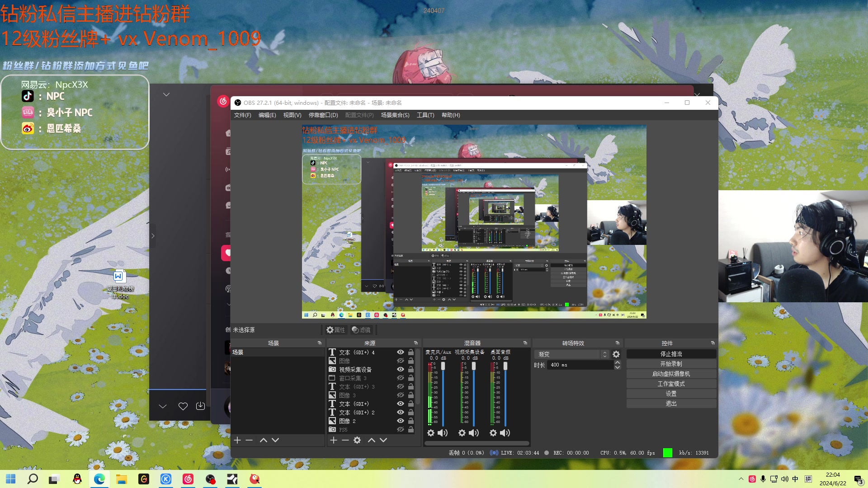Open the 视频采集设备 mixer settings gear
The width and height of the screenshot is (868, 488).
[x=462, y=433]
